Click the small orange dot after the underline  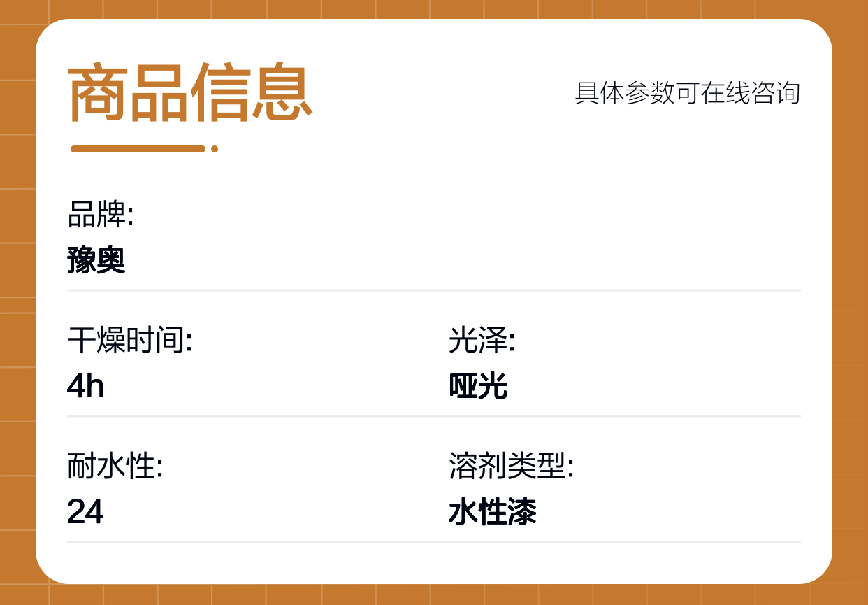tap(215, 149)
